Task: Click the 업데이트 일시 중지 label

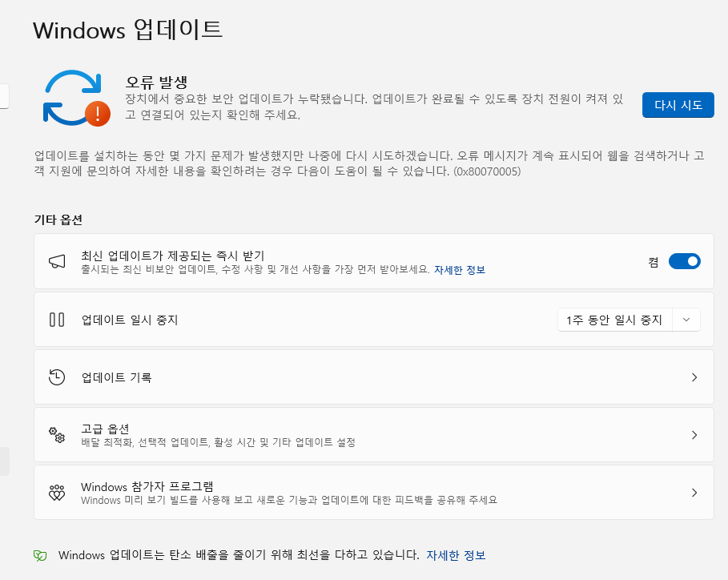Action: coord(130,320)
